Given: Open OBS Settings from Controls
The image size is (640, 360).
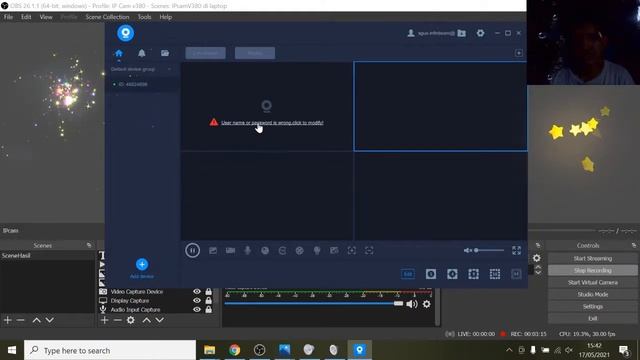Looking at the screenshot, I should (593, 307).
